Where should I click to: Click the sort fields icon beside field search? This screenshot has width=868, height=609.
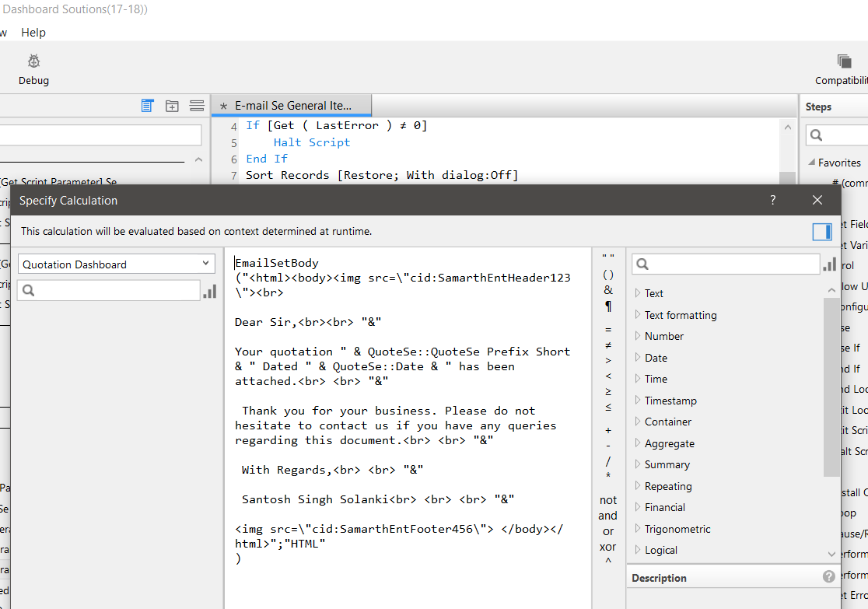209,291
